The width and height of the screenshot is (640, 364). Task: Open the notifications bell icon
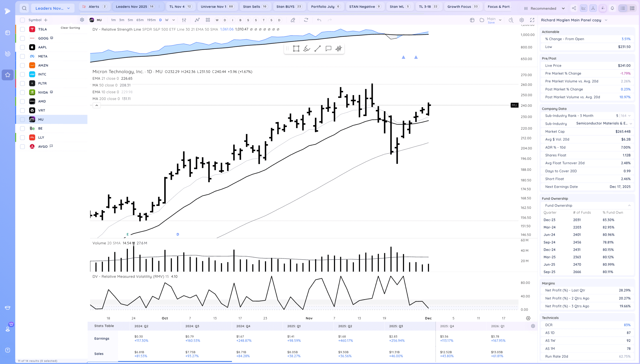(x=612, y=8)
